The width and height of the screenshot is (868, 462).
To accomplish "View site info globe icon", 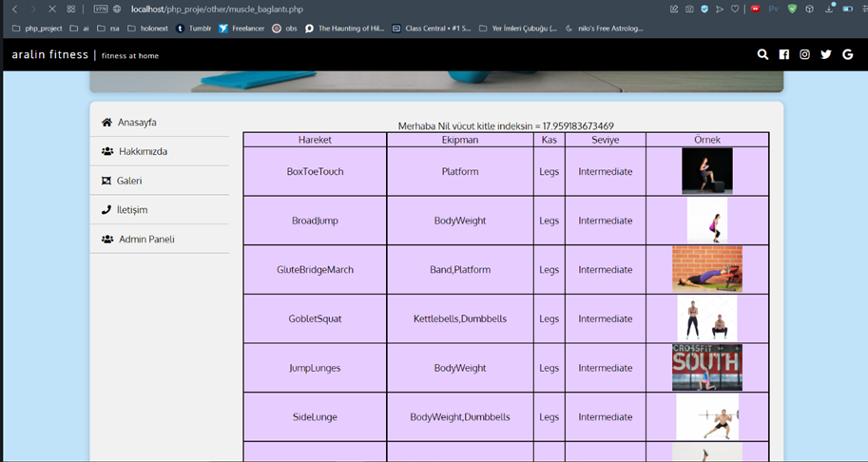I will 117,9.
